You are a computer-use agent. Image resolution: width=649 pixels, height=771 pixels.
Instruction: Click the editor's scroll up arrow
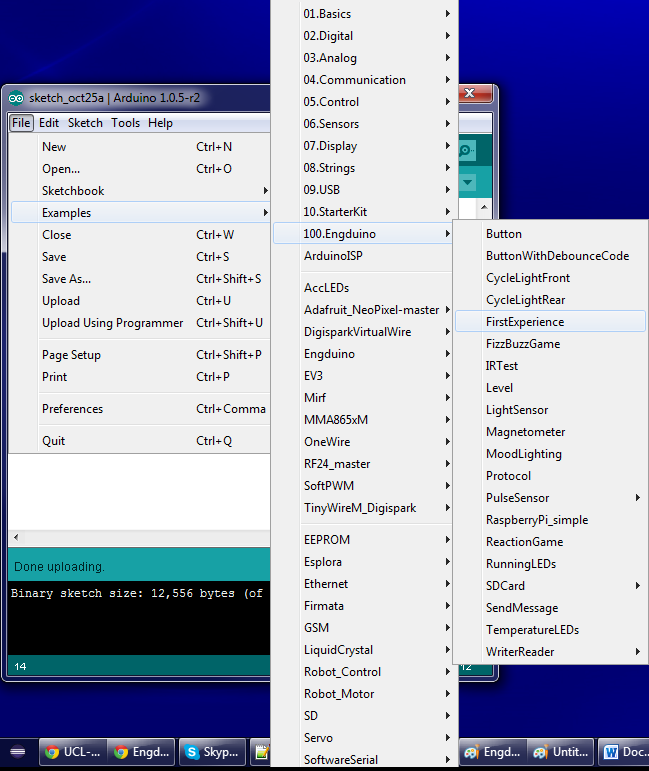[x=484, y=207]
